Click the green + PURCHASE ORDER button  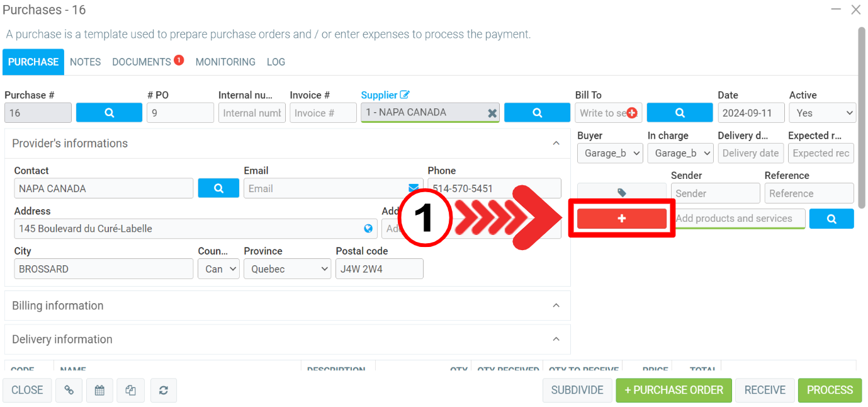[x=674, y=390]
